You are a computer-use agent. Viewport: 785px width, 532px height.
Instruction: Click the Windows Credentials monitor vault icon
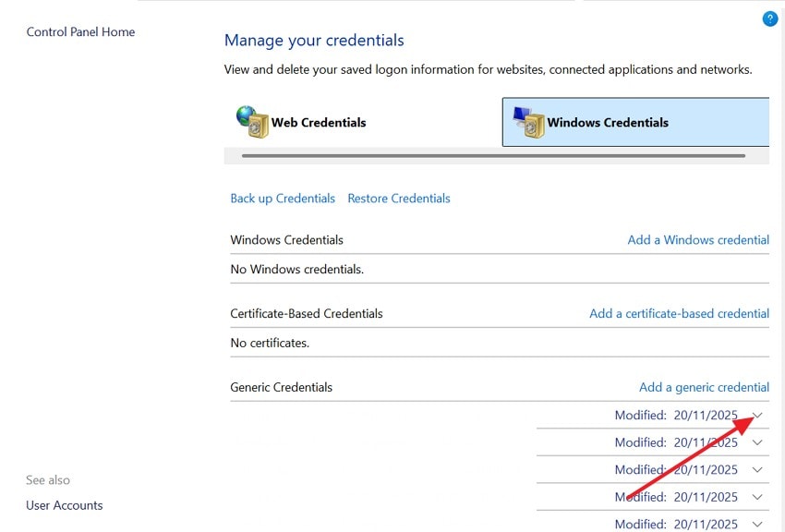click(528, 122)
